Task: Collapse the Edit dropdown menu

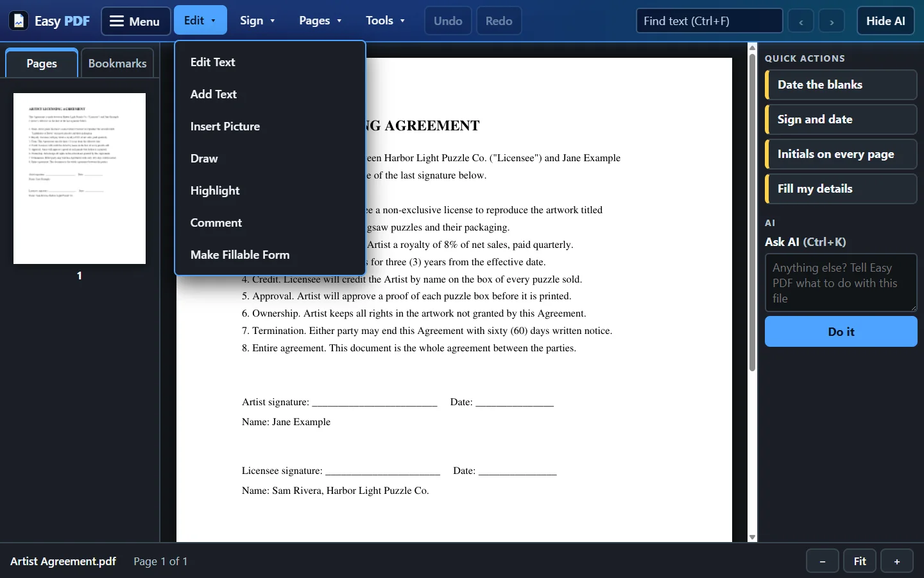Action: point(200,21)
